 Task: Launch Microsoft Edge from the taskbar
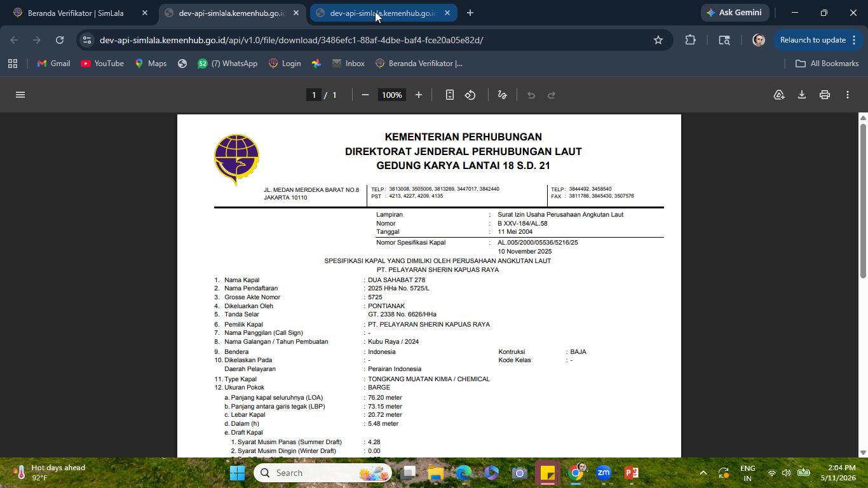tap(464, 473)
